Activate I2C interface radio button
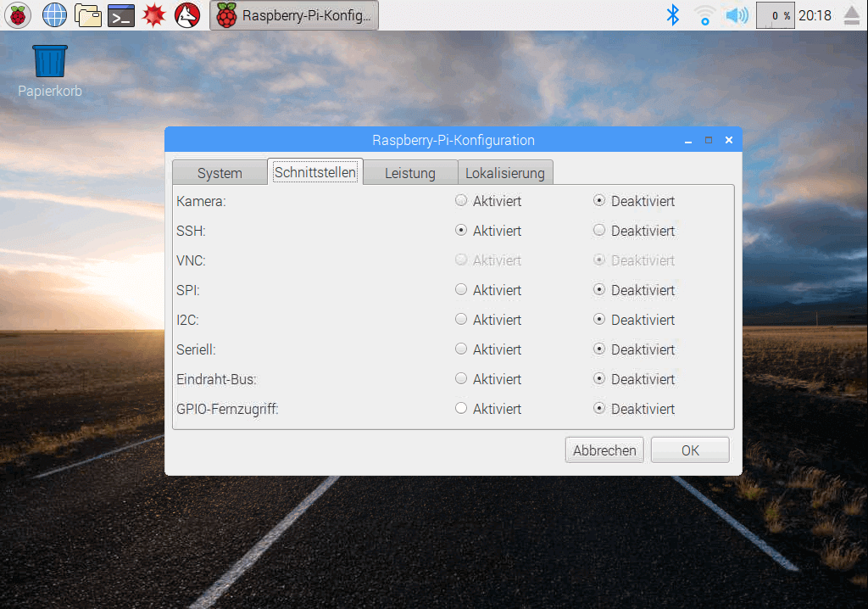 point(461,320)
